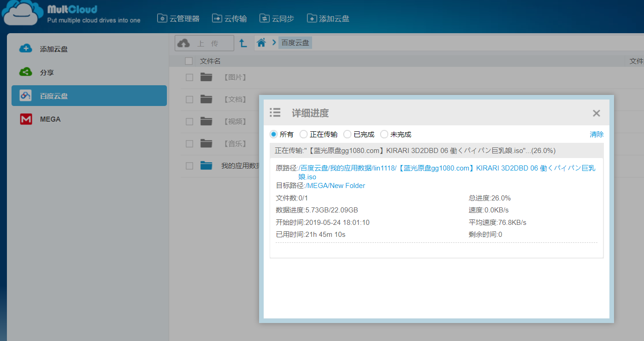Image resolution: width=644 pixels, height=341 pixels.
Task: Click the home breadcrumb icon
Action: pyautogui.click(x=261, y=43)
